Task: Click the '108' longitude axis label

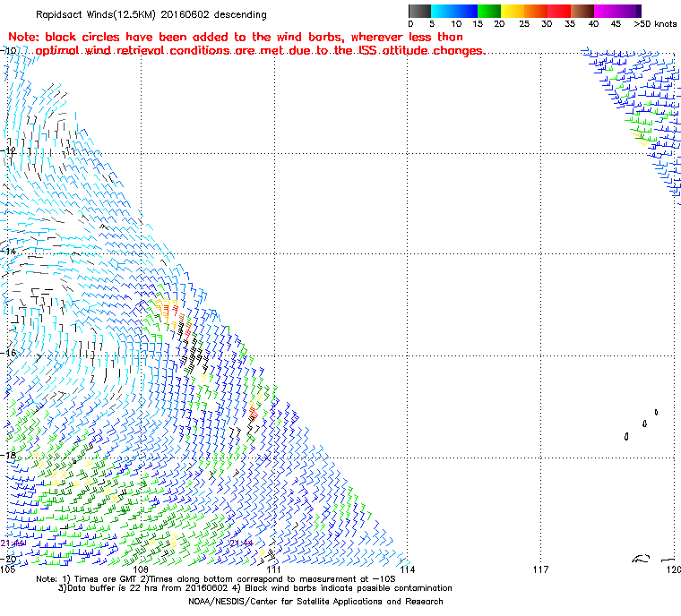Action: click(x=141, y=569)
